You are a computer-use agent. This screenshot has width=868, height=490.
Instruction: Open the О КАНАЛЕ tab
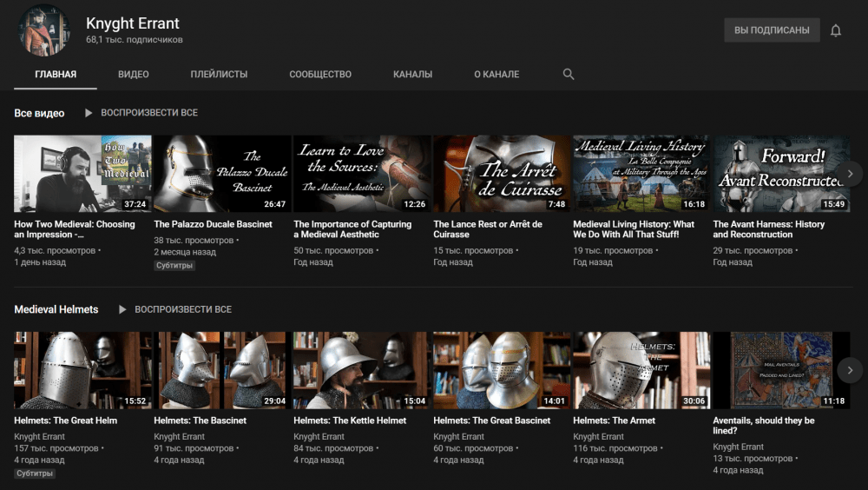pyautogui.click(x=496, y=75)
